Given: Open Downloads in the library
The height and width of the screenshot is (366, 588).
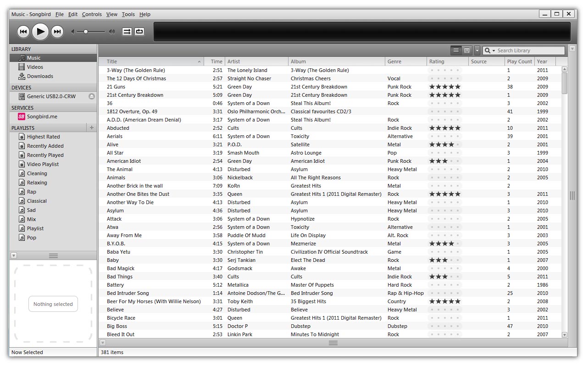Looking at the screenshot, I should (x=53, y=76).
